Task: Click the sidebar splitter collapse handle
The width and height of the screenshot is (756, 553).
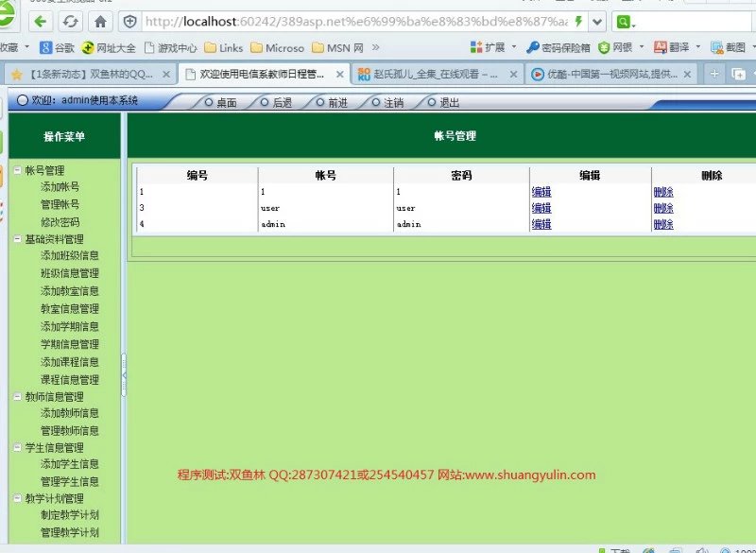Action: [x=124, y=375]
